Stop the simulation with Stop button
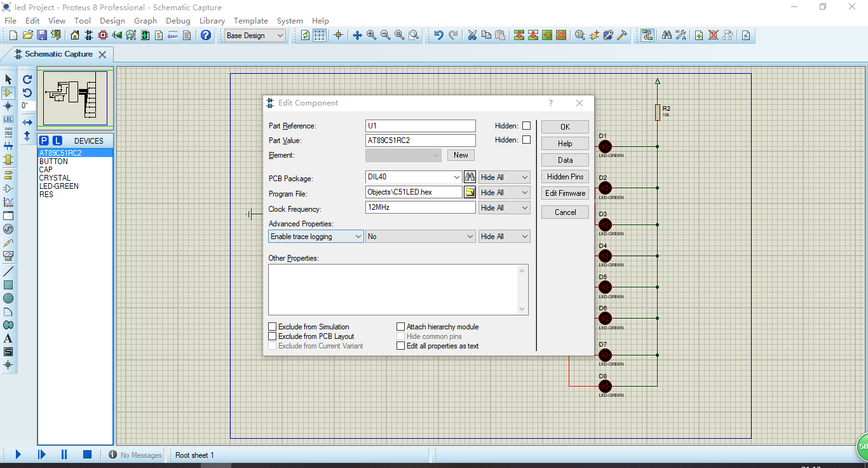This screenshot has height=468, width=868. (87, 455)
